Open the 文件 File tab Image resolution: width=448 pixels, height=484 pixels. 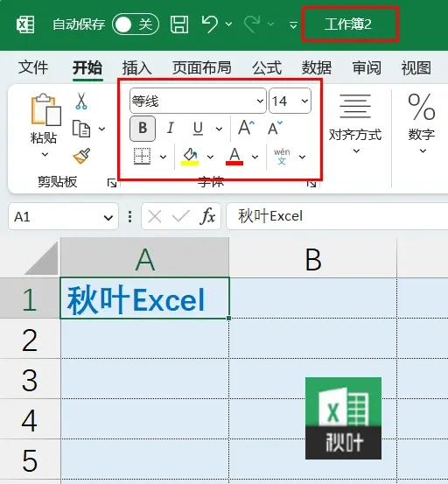pyautogui.click(x=33, y=67)
